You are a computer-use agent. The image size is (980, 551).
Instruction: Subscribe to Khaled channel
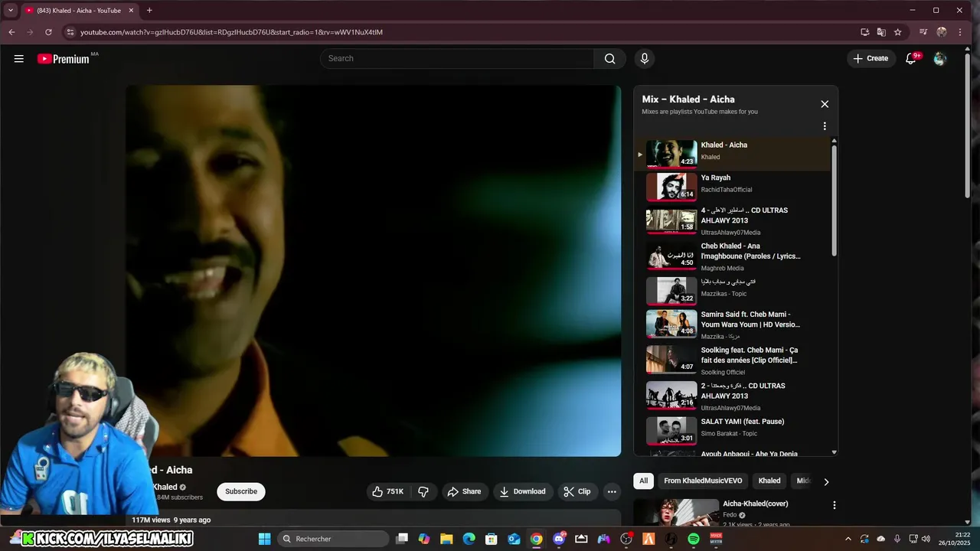pos(241,491)
